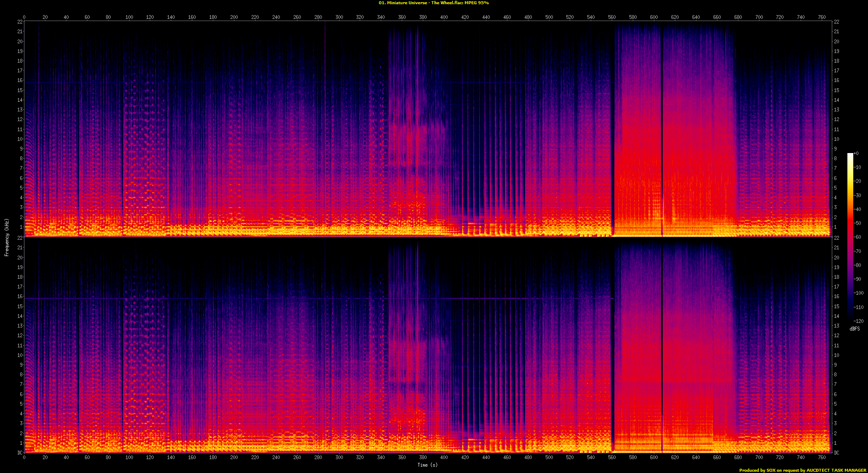The width and height of the screenshot is (868, 473).
Task: Select the 0 marker on bottom time axis
Action: (24, 457)
